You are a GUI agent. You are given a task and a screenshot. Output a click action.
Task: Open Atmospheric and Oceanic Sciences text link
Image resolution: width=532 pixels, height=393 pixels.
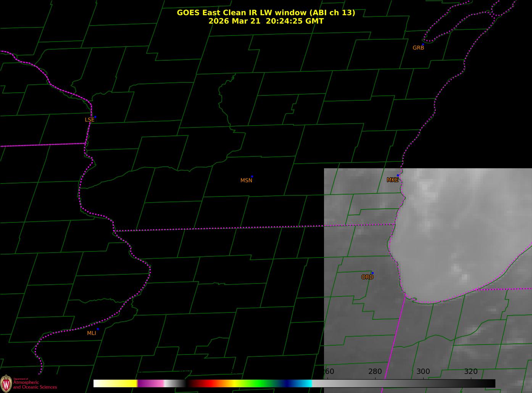pos(35,385)
